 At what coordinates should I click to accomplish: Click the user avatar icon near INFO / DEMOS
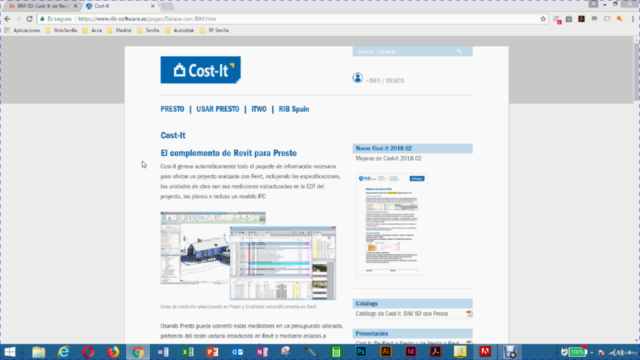point(358,78)
